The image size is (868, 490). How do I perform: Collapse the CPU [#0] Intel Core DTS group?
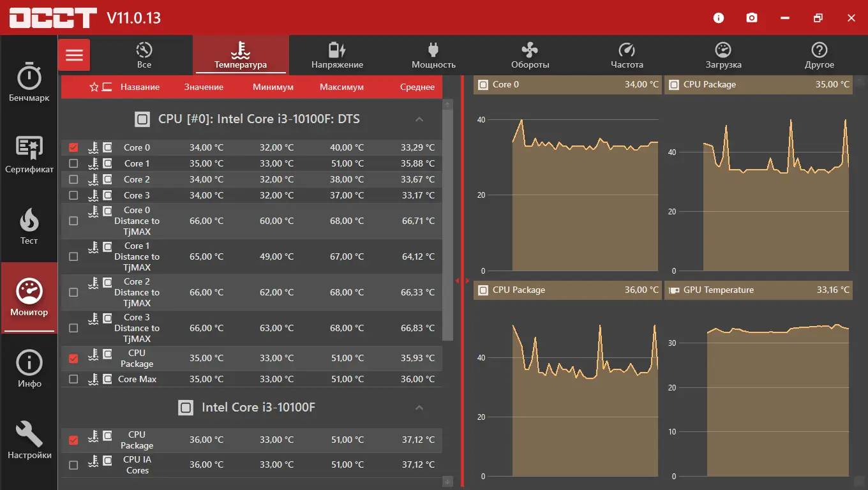pyautogui.click(x=419, y=119)
